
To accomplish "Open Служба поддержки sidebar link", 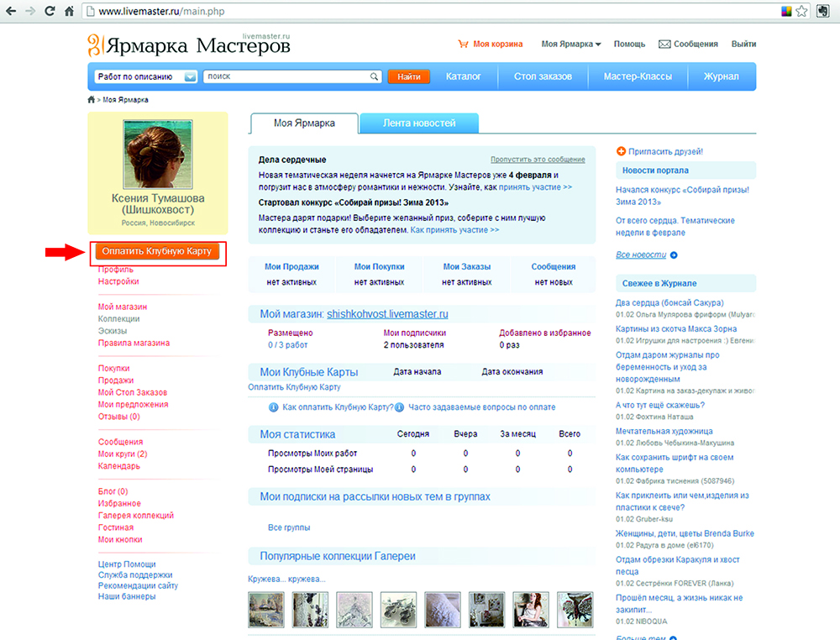I will click(x=135, y=575).
